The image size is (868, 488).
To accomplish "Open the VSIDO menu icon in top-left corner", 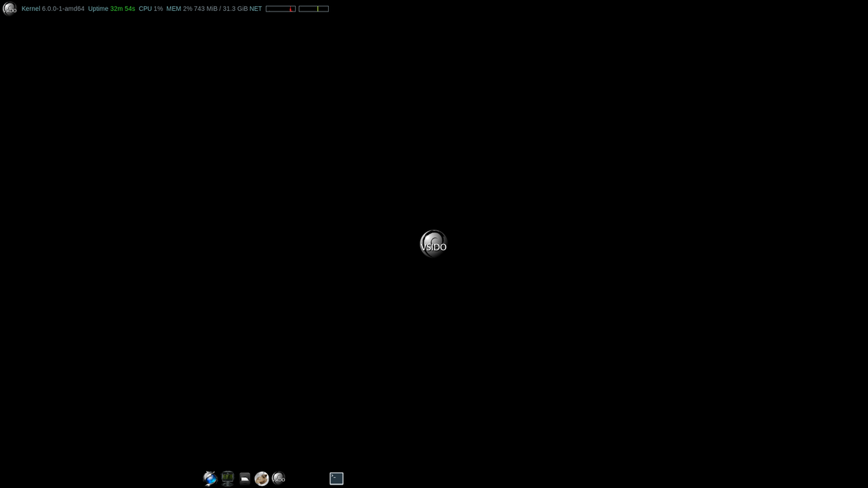I will (9, 9).
